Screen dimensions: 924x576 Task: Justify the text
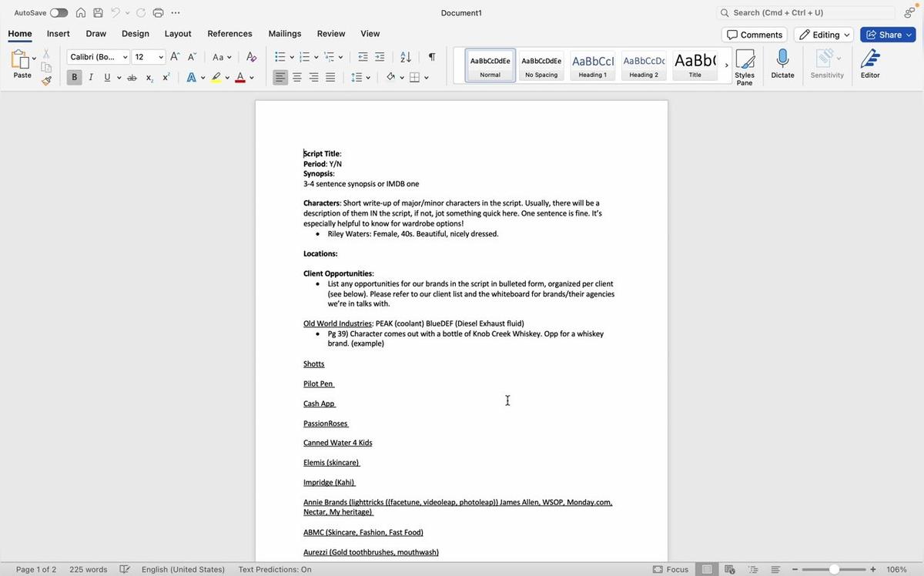coord(330,77)
